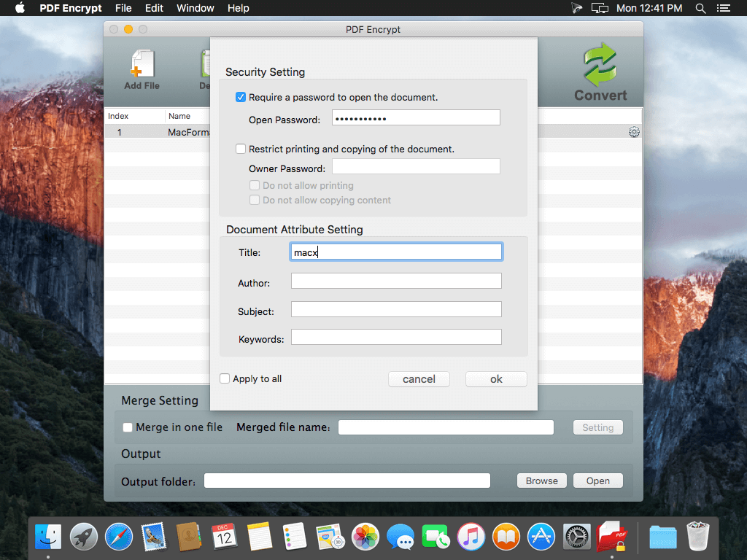747x560 pixels.
Task: Open the gear settings icon for the MacForm row
Action: coord(634,132)
